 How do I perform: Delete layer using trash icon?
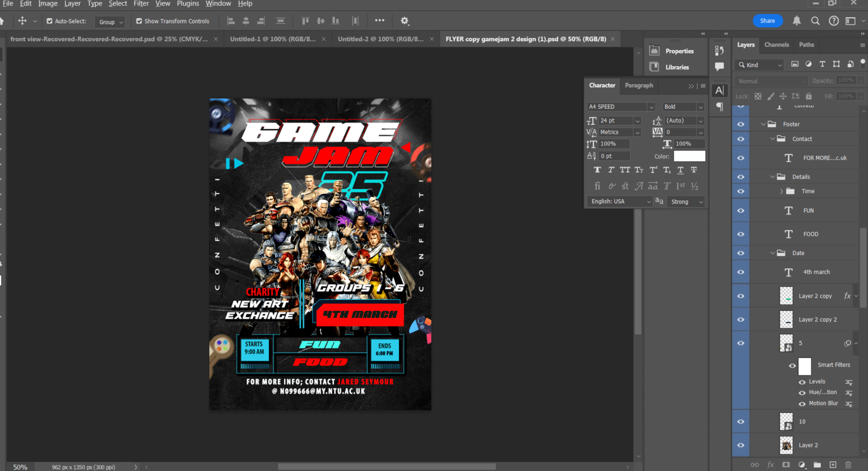pos(848,465)
